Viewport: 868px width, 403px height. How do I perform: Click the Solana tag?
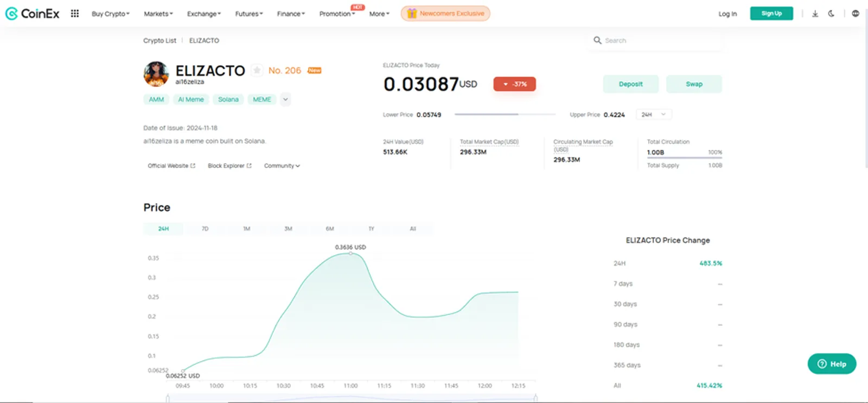pyautogui.click(x=228, y=99)
